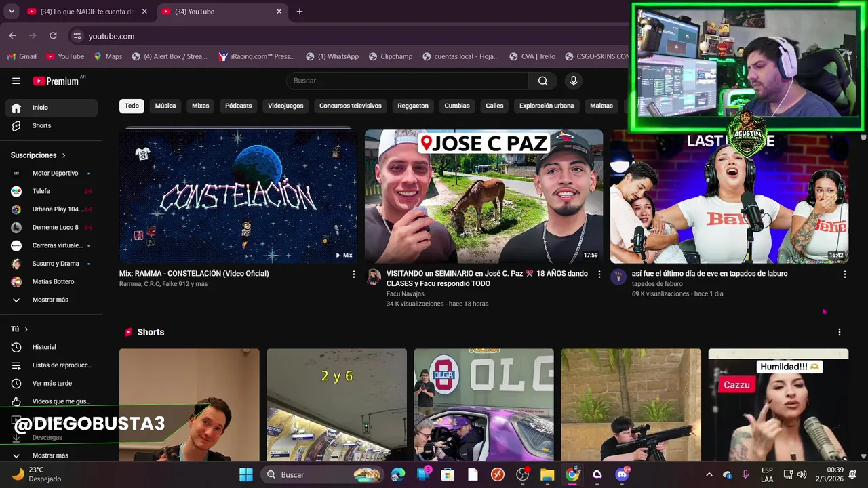Select the Reggaeton filter chip

[413, 106]
